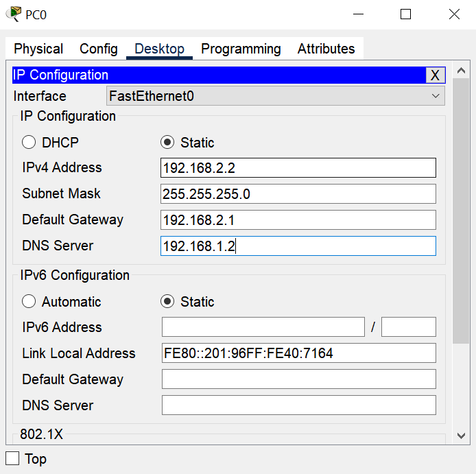Click the Subnet Mask label
Viewport: 476px width, 474px height.
pyautogui.click(x=61, y=193)
